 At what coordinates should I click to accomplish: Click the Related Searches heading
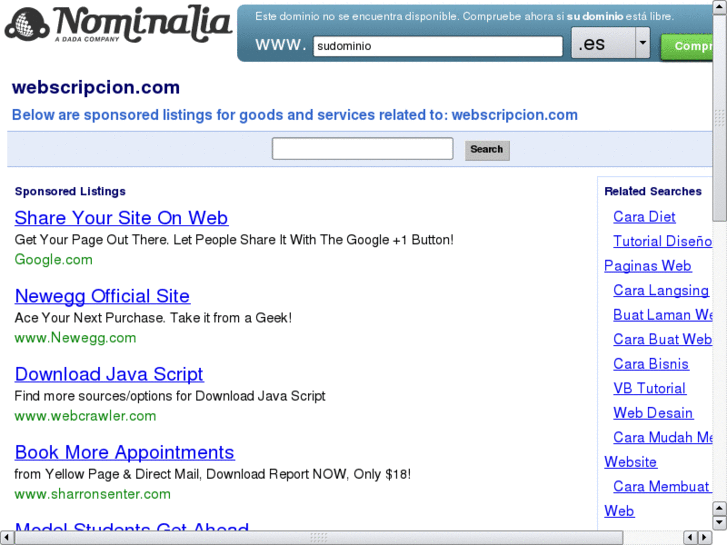click(653, 192)
